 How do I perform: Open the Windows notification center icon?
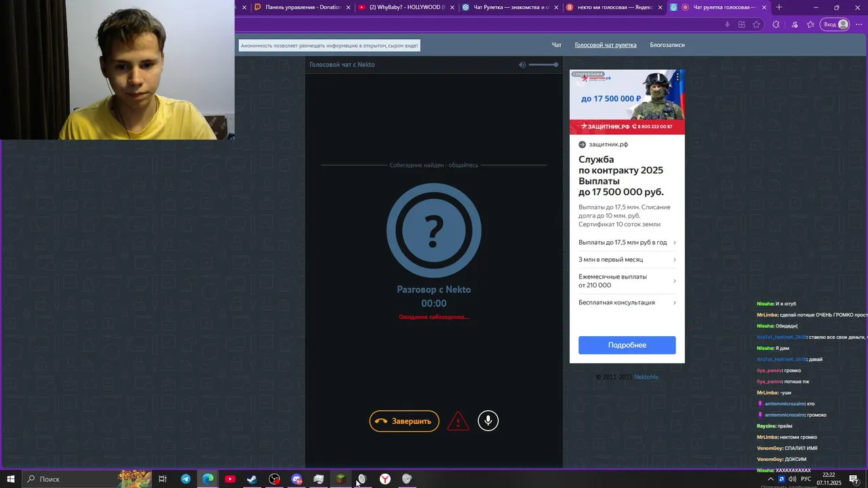(854, 479)
